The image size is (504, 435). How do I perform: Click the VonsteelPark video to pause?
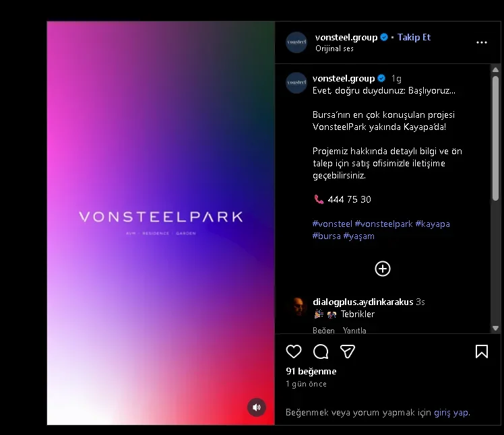click(x=161, y=223)
